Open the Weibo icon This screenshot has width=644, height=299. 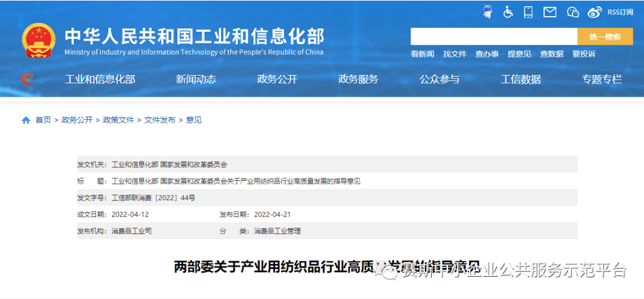(x=594, y=11)
